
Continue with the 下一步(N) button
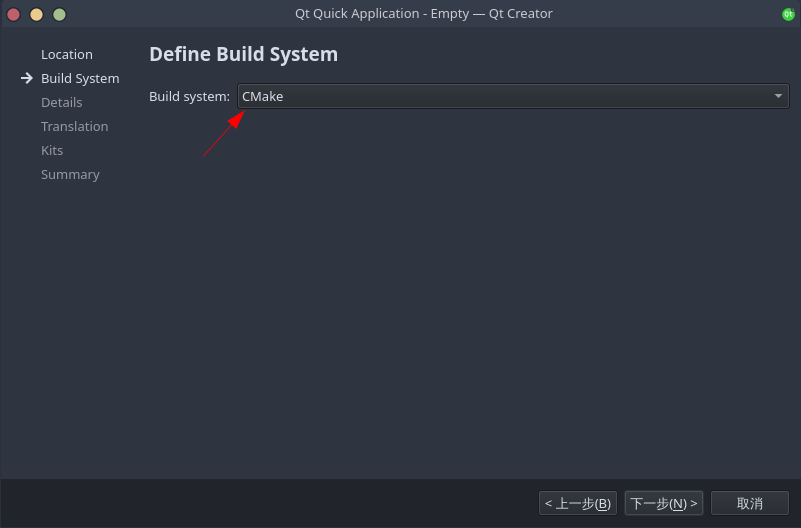(x=664, y=503)
